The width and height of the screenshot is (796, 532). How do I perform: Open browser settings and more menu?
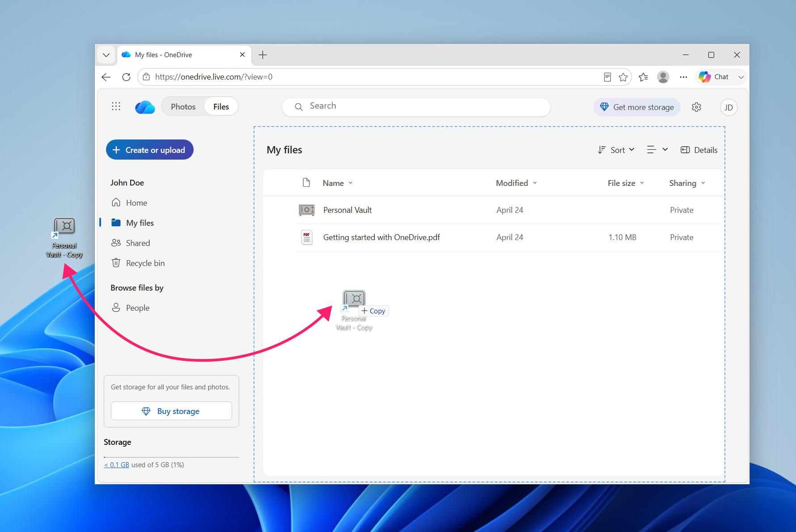pos(683,77)
